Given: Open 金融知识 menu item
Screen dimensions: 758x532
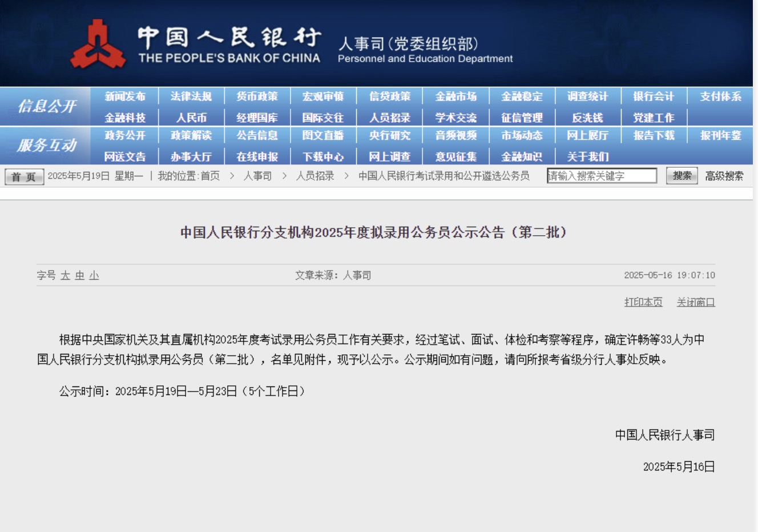Looking at the screenshot, I should (522, 156).
